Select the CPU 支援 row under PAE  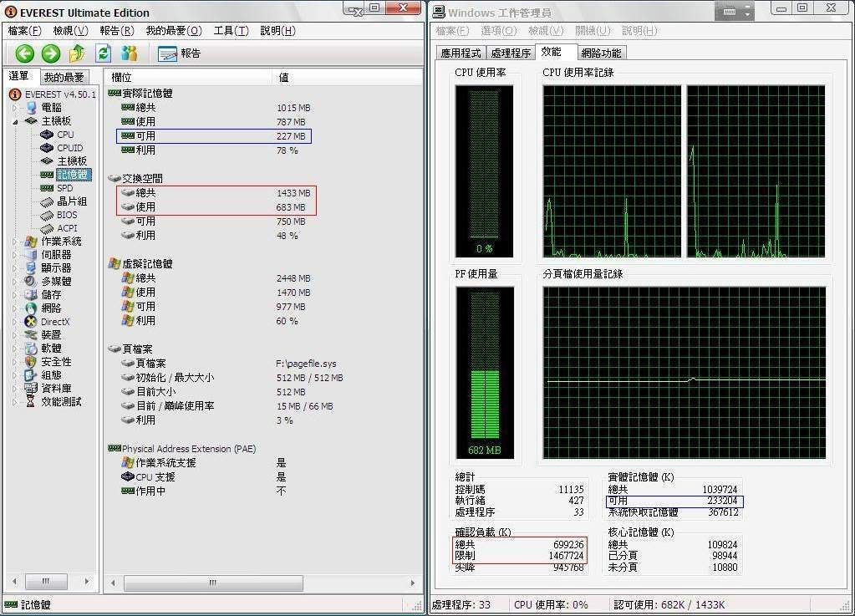point(203,477)
